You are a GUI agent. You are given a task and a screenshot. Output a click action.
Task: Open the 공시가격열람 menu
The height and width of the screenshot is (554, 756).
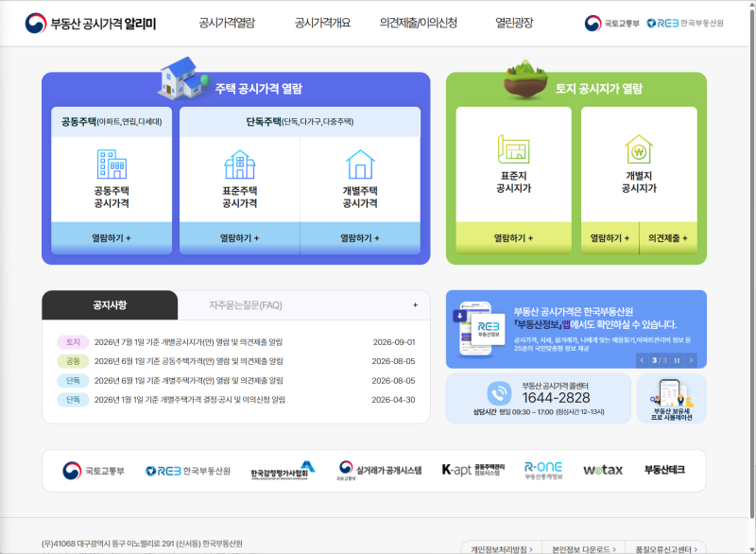pyautogui.click(x=227, y=23)
